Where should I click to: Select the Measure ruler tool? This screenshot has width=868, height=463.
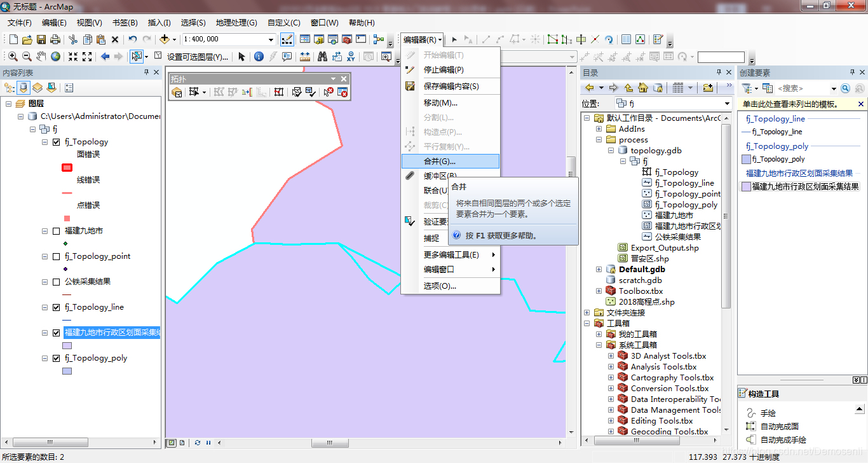pyautogui.click(x=305, y=57)
